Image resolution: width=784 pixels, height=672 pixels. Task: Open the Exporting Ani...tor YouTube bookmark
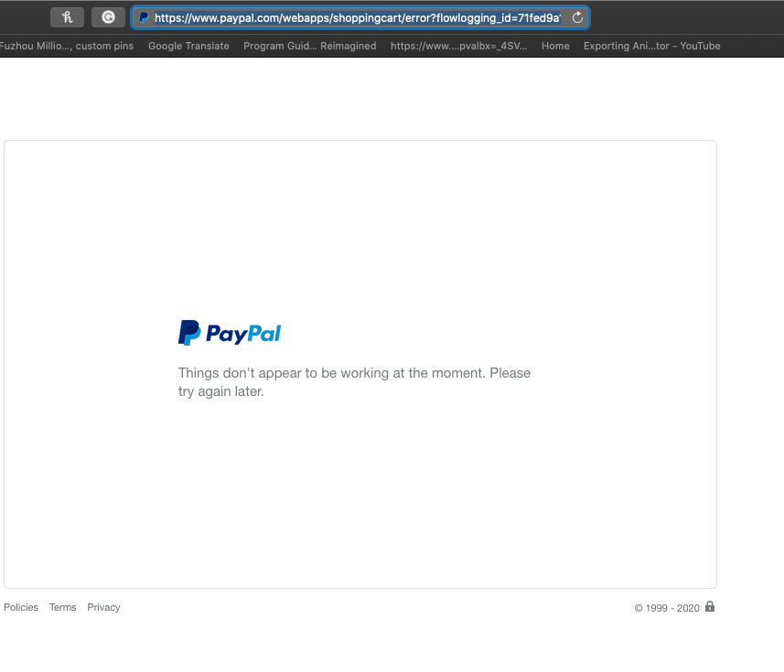coord(651,46)
